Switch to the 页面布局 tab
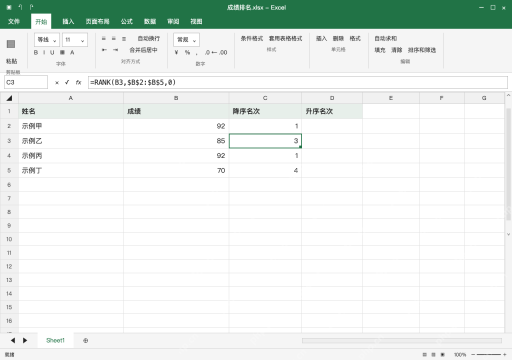Image resolution: width=512 pixels, height=360 pixels. (x=97, y=22)
